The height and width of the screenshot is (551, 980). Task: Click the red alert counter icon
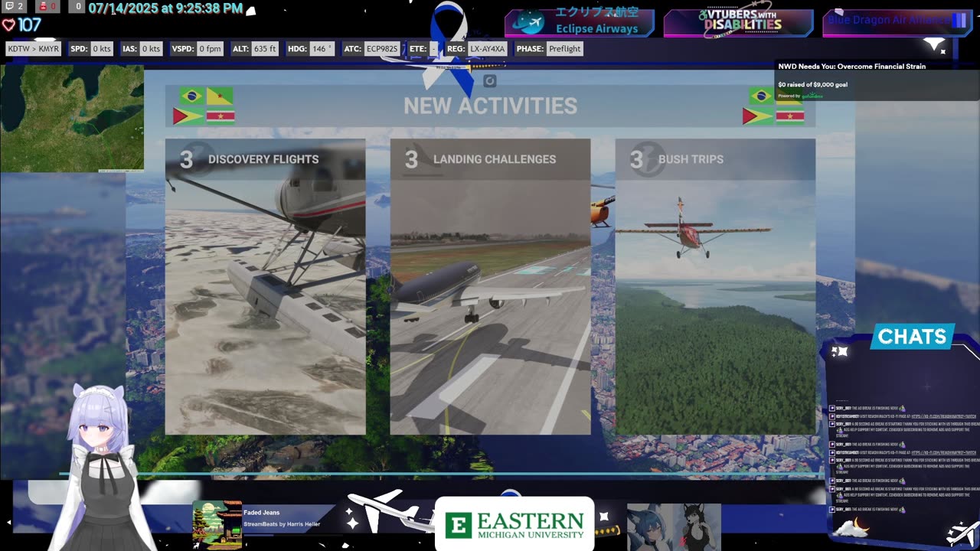click(48, 6)
